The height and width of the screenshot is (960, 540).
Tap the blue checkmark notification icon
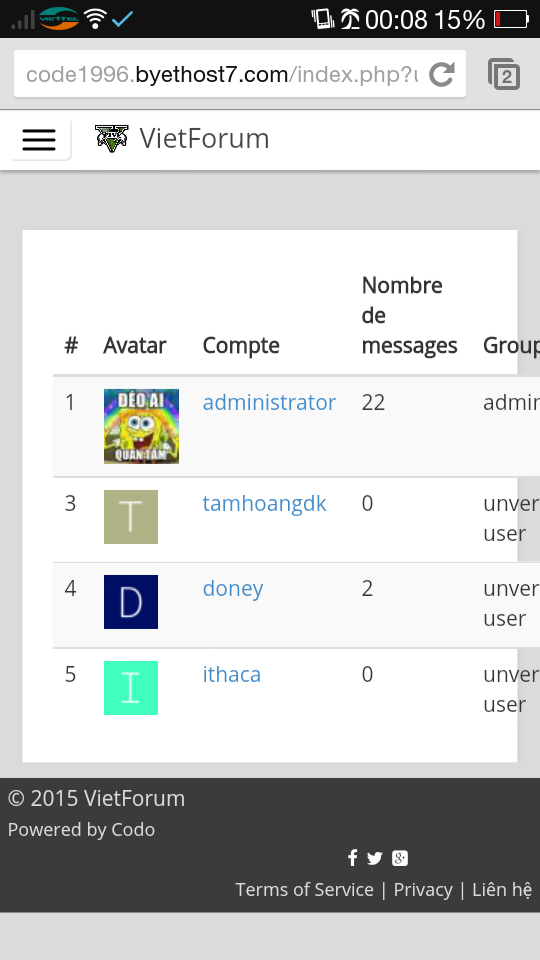tap(122, 19)
